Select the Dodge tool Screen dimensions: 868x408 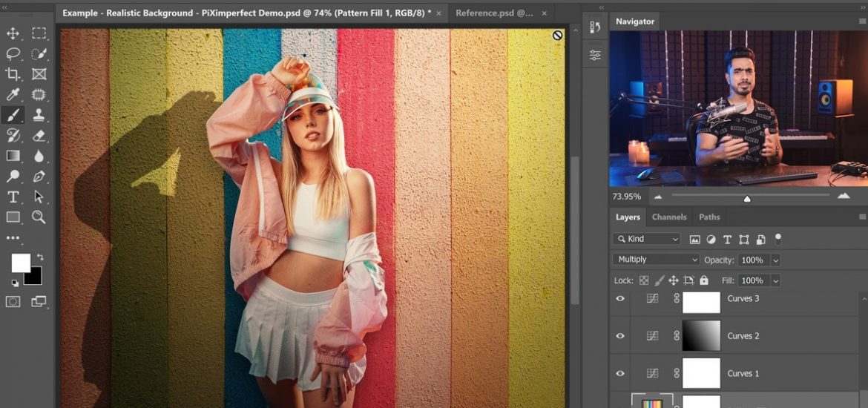pos(13,177)
